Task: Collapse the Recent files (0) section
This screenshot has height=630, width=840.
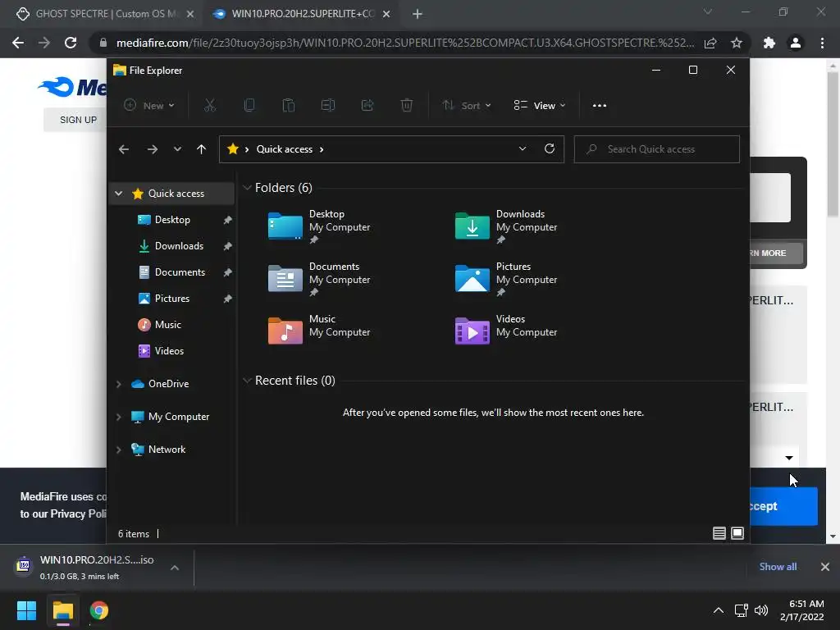Action: [247, 381]
